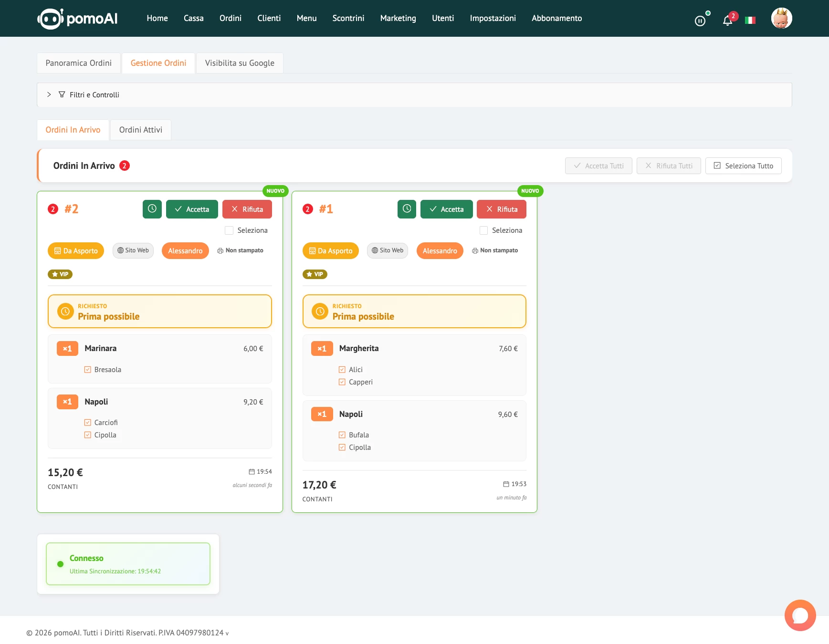Click the Sito Web badge on order #2
829x644 pixels.
pyautogui.click(x=133, y=250)
